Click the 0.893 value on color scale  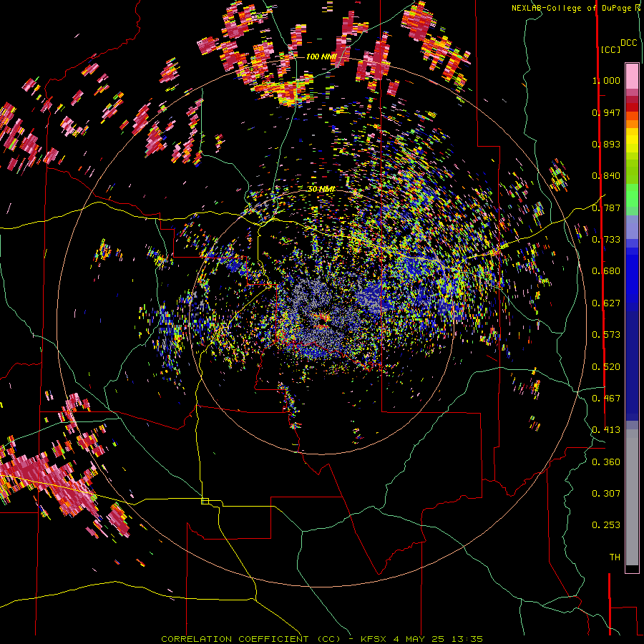pos(606,144)
